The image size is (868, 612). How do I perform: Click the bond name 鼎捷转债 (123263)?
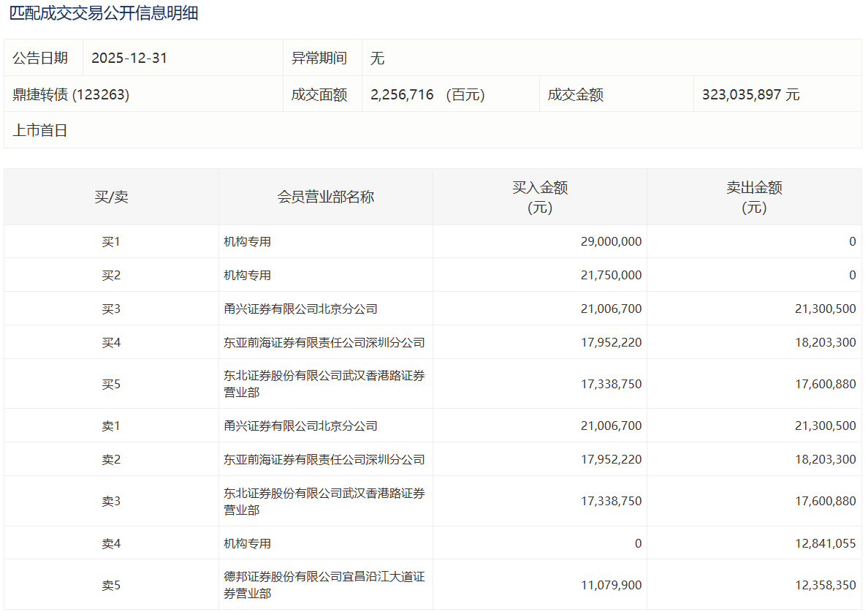click(71, 94)
